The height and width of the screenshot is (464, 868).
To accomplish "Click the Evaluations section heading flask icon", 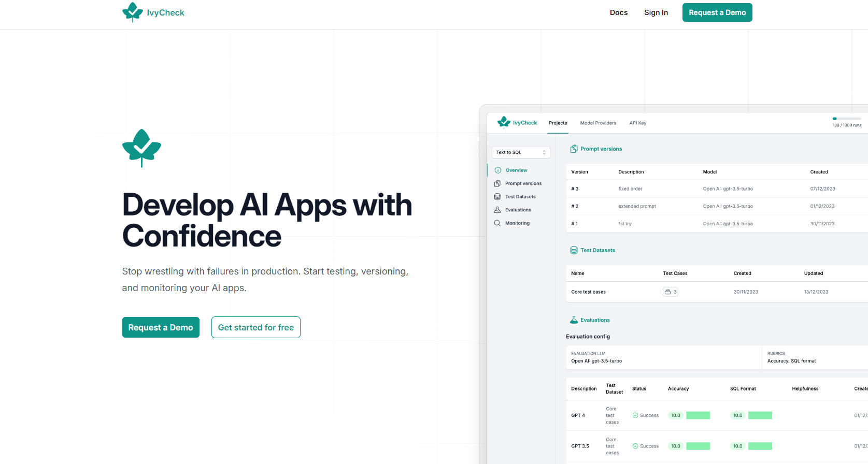I will point(574,320).
